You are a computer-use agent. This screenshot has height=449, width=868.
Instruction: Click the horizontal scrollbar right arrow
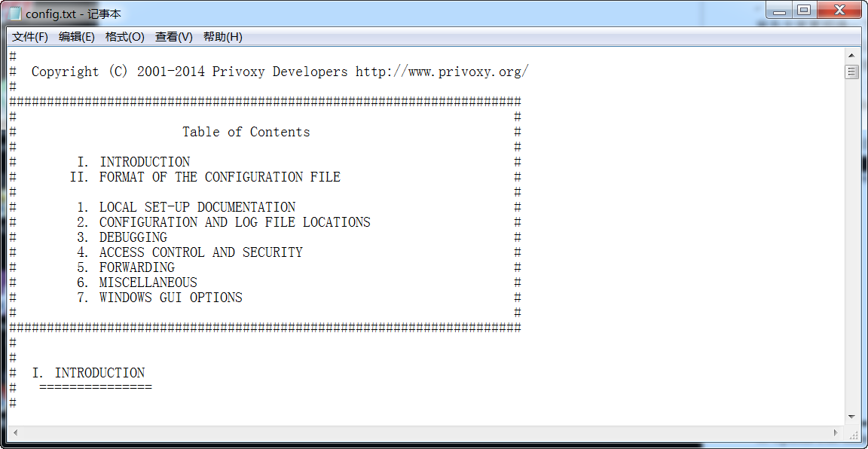[x=836, y=433]
